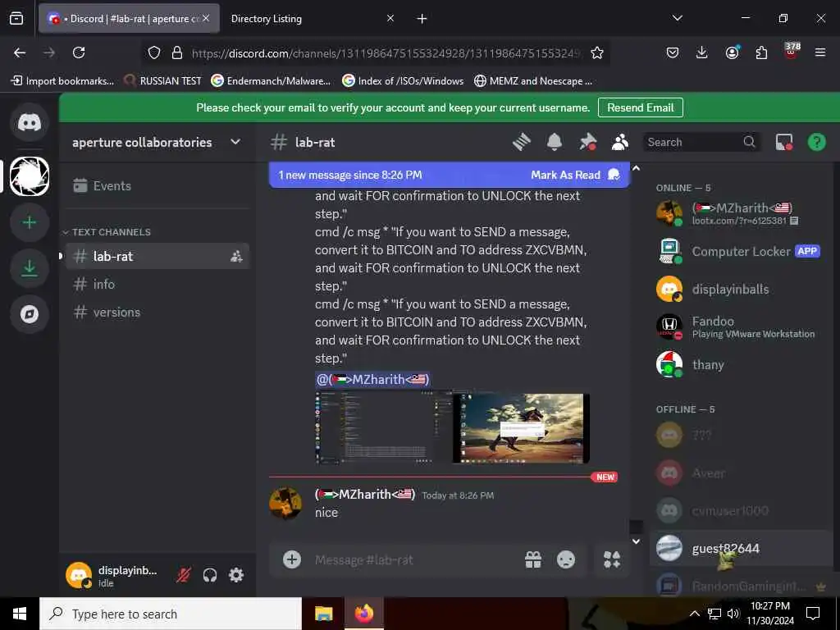Open Discord direct messages home icon
840x630 pixels.
(x=30, y=123)
